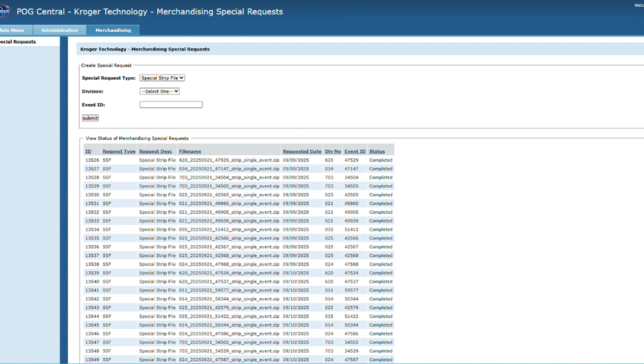The height and width of the screenshot is (364, 644).
Task: Click Completed status of request 13549
Action: 380,359
